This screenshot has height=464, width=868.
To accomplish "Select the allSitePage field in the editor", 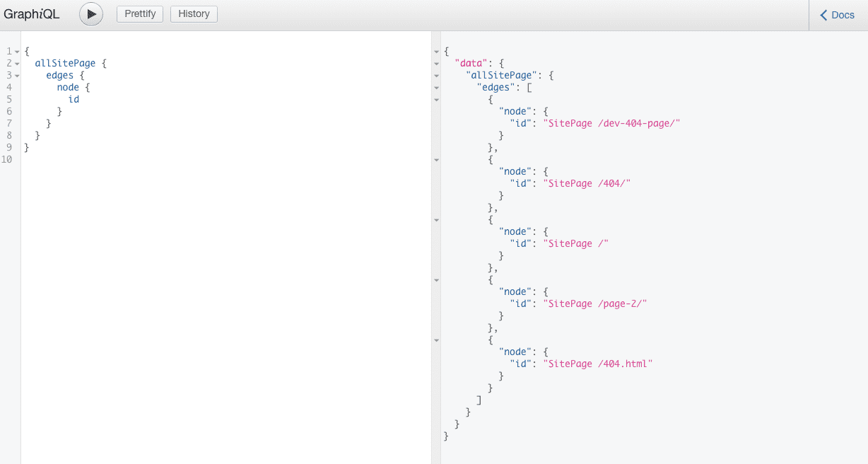I will coord(65,63).
